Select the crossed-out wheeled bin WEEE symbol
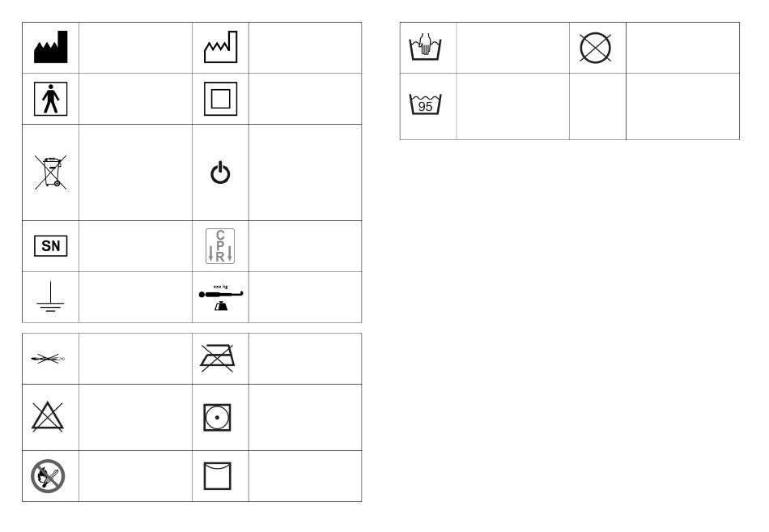The image size is (769, 532). [50, 172]
